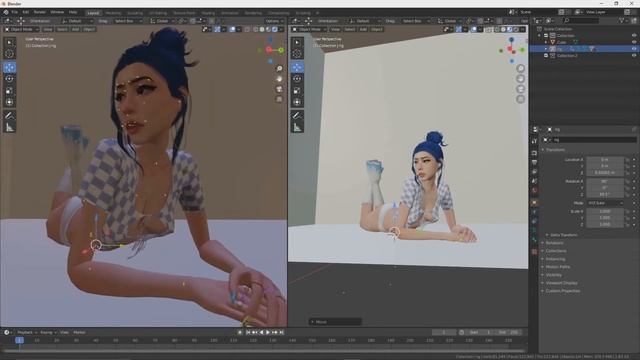
Task: Switch left viewport to wireframe shading
Action: click(256, 29)
